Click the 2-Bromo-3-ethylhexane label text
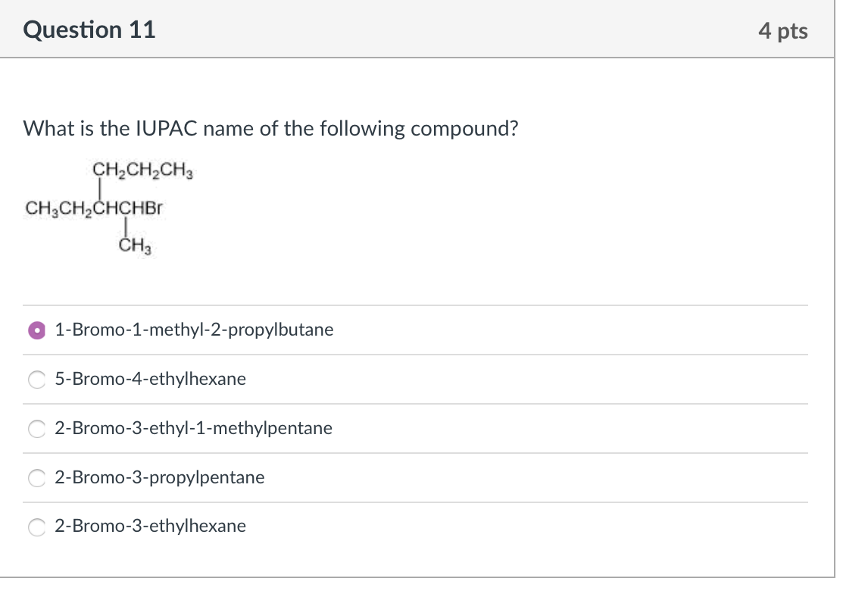The image size is (868, 594). pyautogui.click(x=151, y=526)
